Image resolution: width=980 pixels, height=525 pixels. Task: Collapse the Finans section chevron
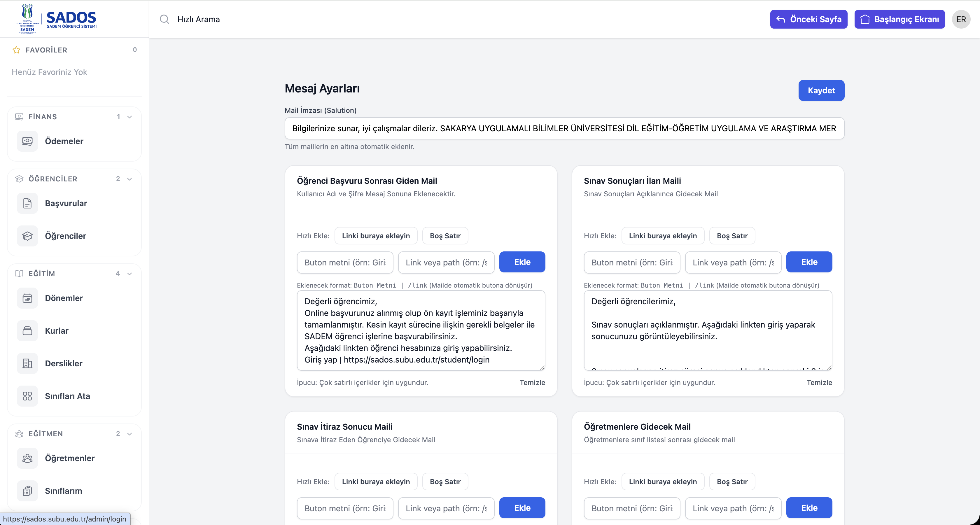click(x=129, y=117)
